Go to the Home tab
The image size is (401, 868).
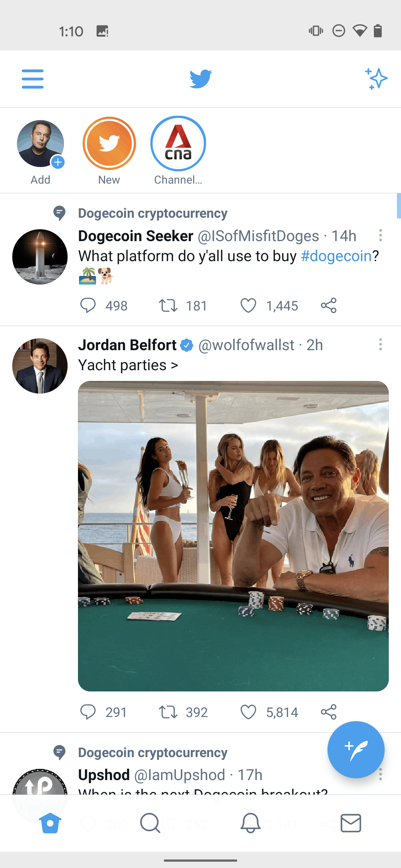pyautogui.click(x=50, y=823)
